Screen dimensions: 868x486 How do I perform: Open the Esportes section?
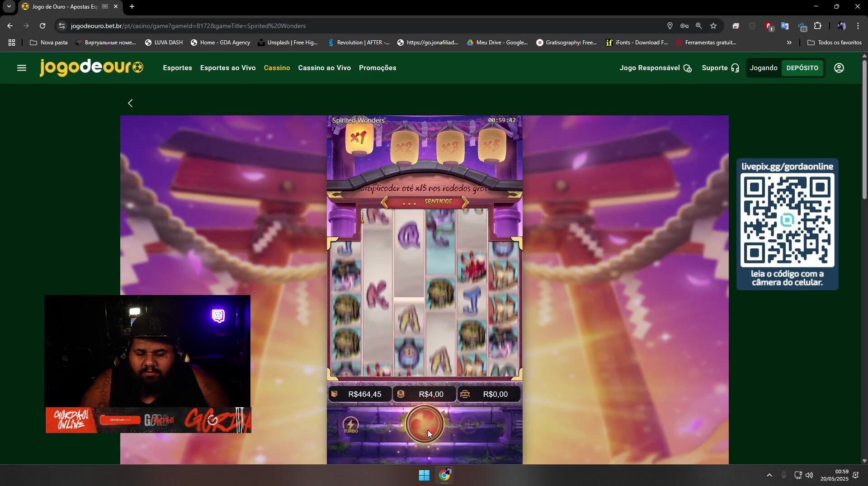point(177,68)
